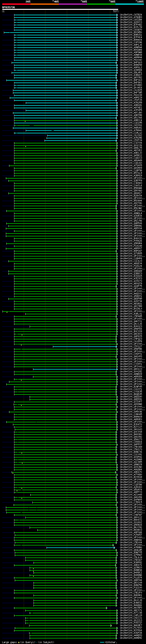The width and height of the screenshot is (146, 644).
Task: Click hit label UniRef100_P11874
Action: pos(131,578)
